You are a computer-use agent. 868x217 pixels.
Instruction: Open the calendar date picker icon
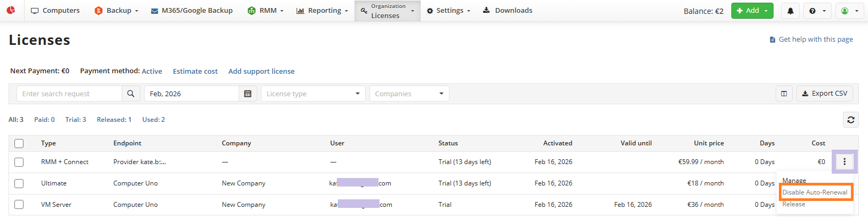(x=248, y=94)
